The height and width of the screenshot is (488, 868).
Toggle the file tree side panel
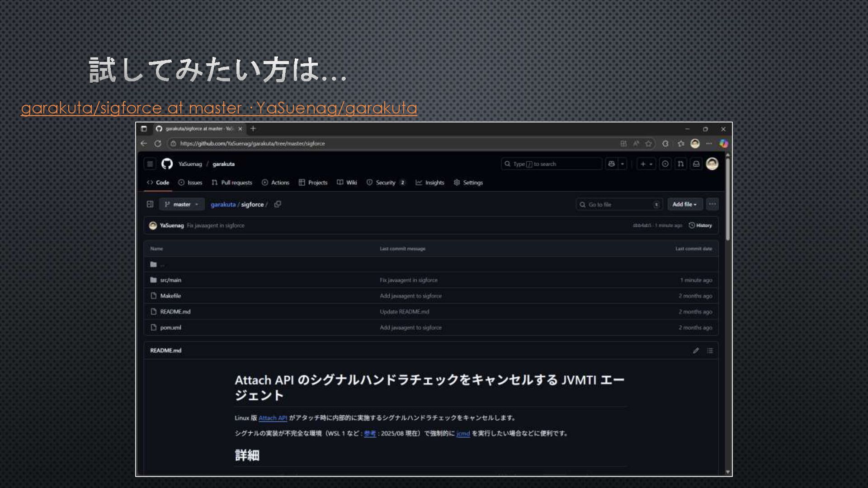150,204
